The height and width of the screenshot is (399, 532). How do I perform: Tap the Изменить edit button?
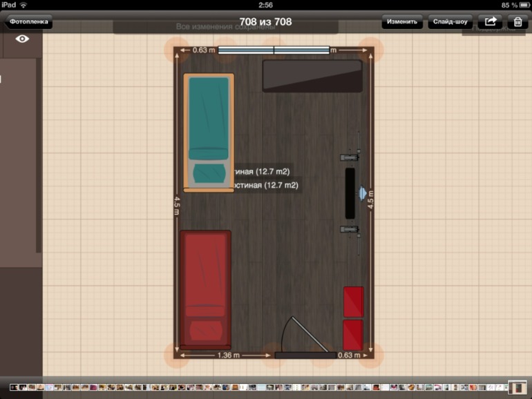click(401, 22)
